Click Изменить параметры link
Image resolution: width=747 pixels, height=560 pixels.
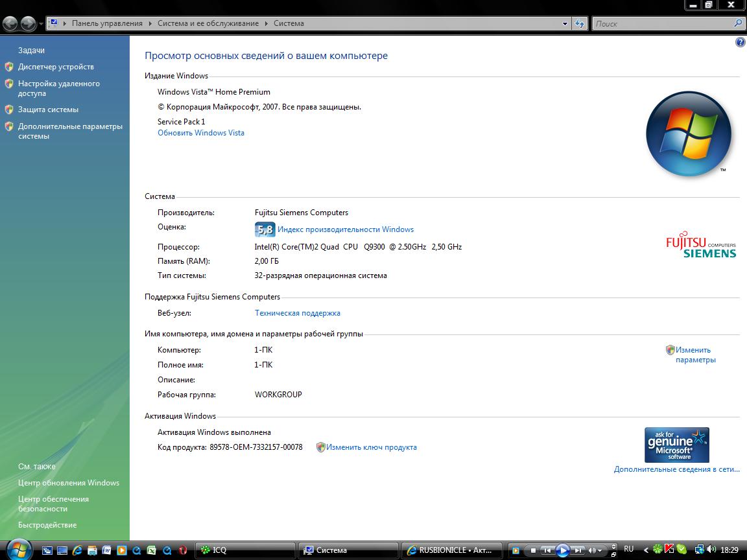(696, 355)
